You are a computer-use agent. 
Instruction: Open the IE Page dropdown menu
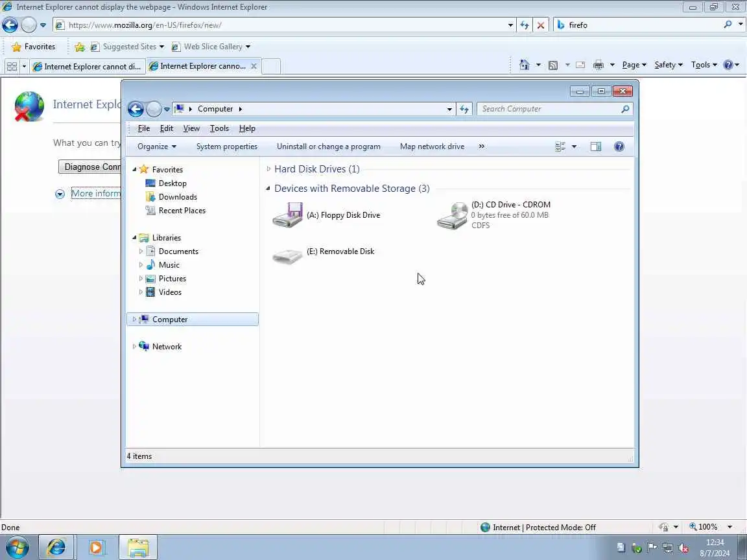pyautogui.click(x=634, y=65)
